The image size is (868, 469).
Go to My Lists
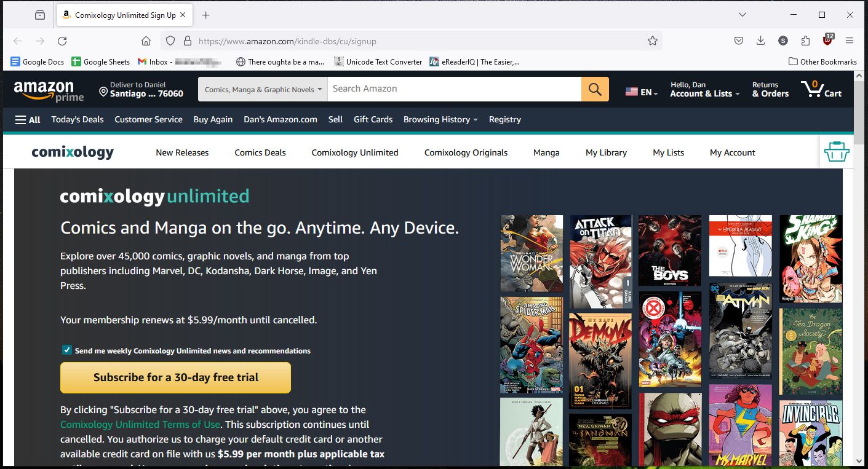click(x=668, y=152)
